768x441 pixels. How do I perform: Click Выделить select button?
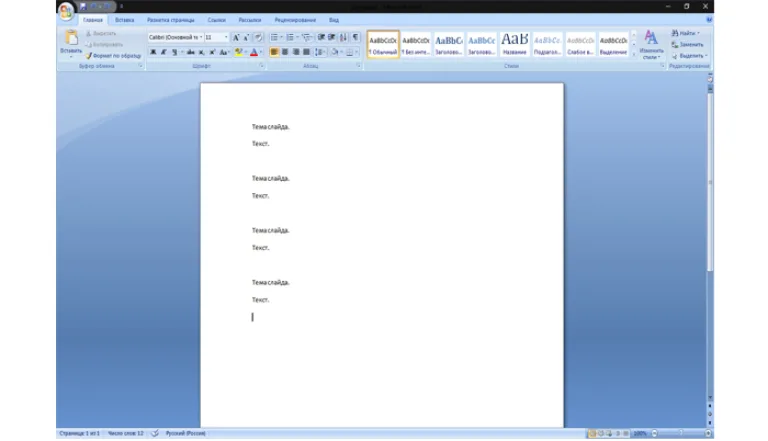pyautogui.click(x=690, y=56)
